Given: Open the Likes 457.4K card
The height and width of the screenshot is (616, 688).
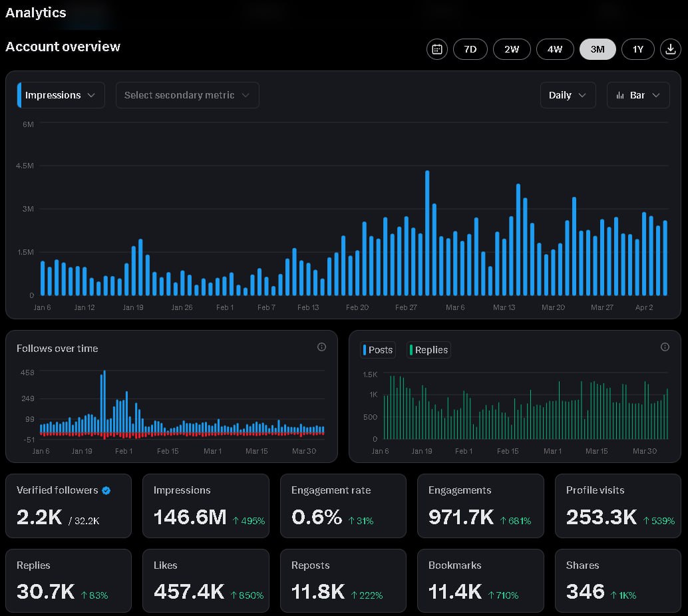Looking at the screenshot, I should [x=206, y=581].
